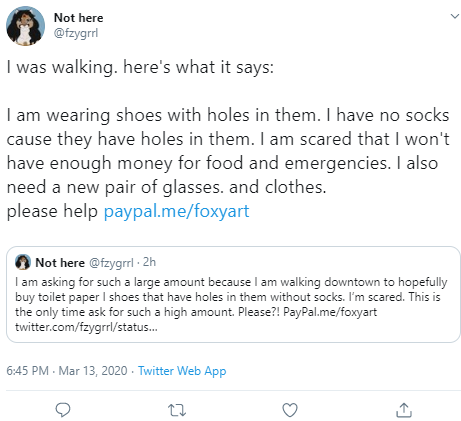Visit the @fzygrrl handle in header
This screenshot has width=461, height=421.
[x=76, y=33]
